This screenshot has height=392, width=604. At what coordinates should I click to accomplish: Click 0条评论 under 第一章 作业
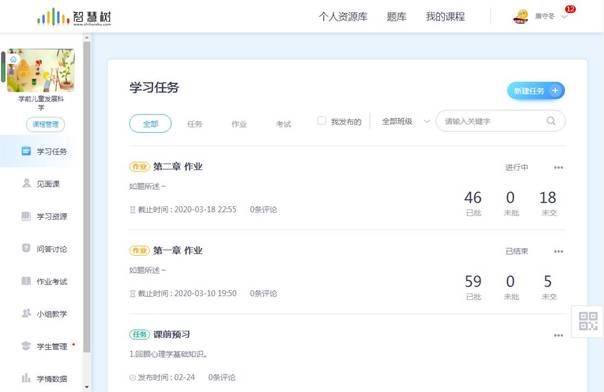coord(263,293)
